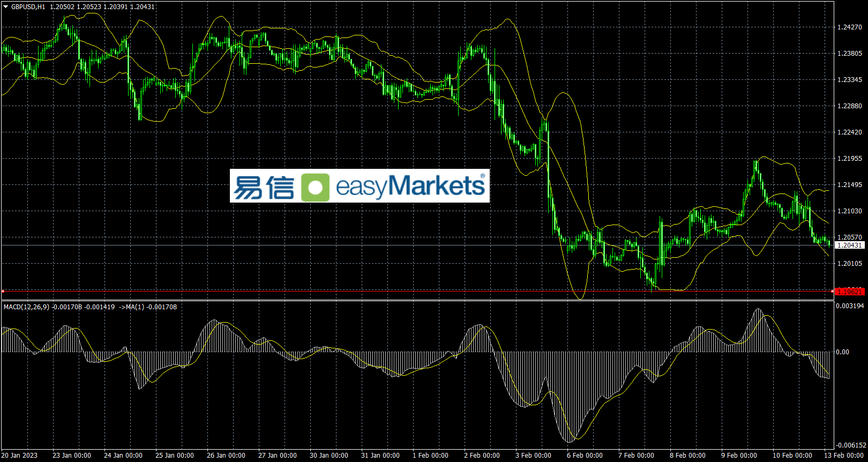Click the 31 Jan 00:00 time label
The width and height of the screenshot is (868, 462).
pos(380,456)
